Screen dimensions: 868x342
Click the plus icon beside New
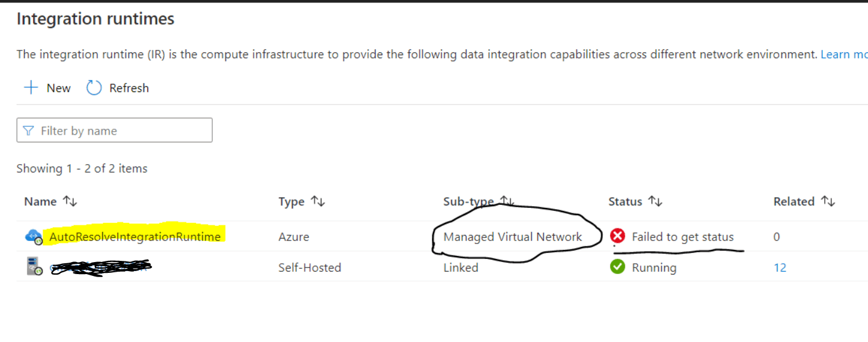(x=31, y=88)
